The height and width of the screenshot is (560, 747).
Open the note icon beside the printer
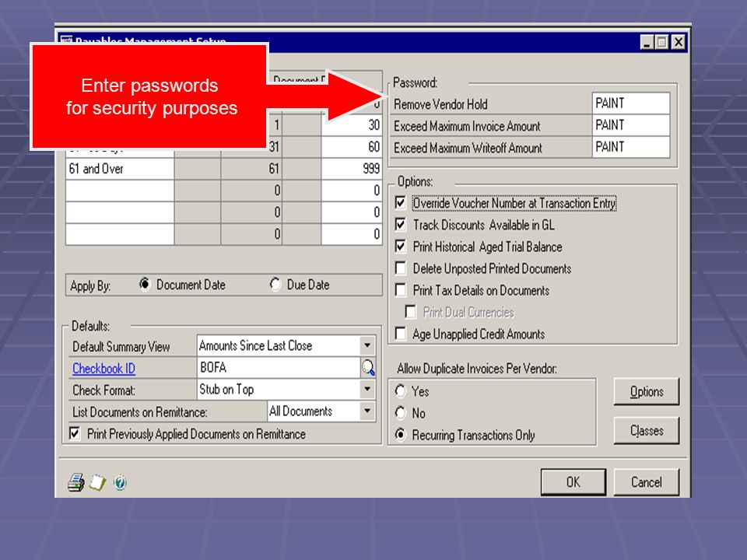point(98,482)
